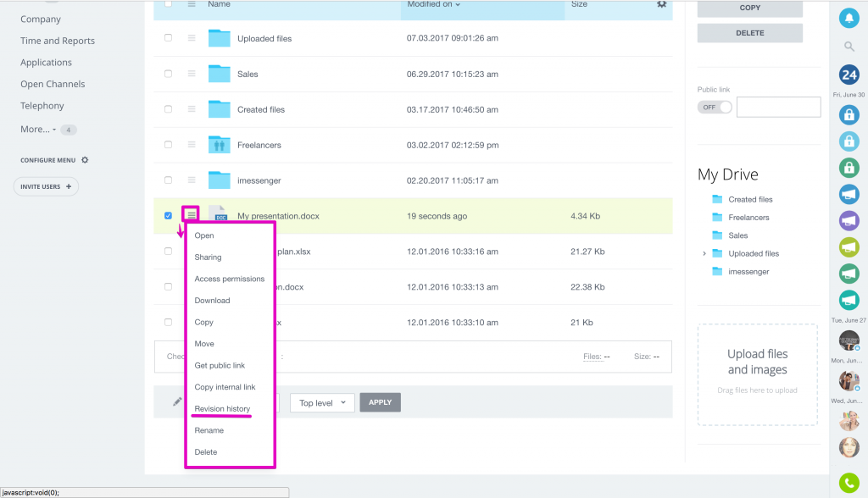
Task: Open the Sales folder icon in list
Action: (220, 74)
